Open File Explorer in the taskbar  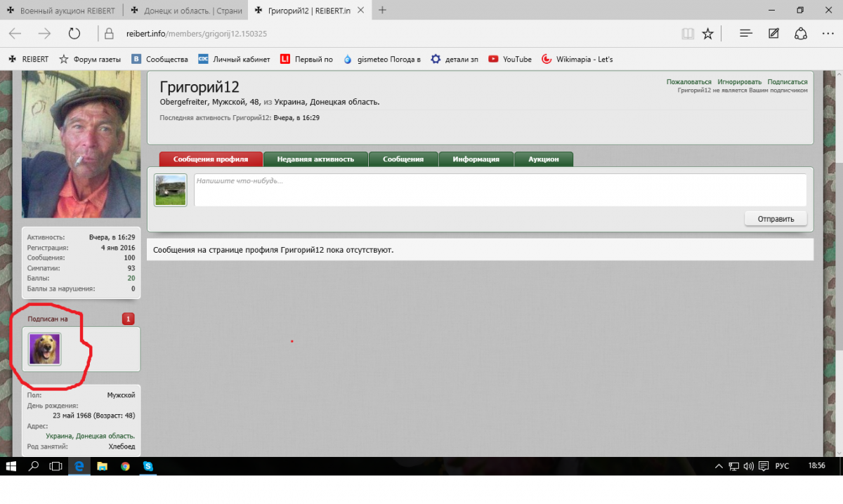point(102,466)
